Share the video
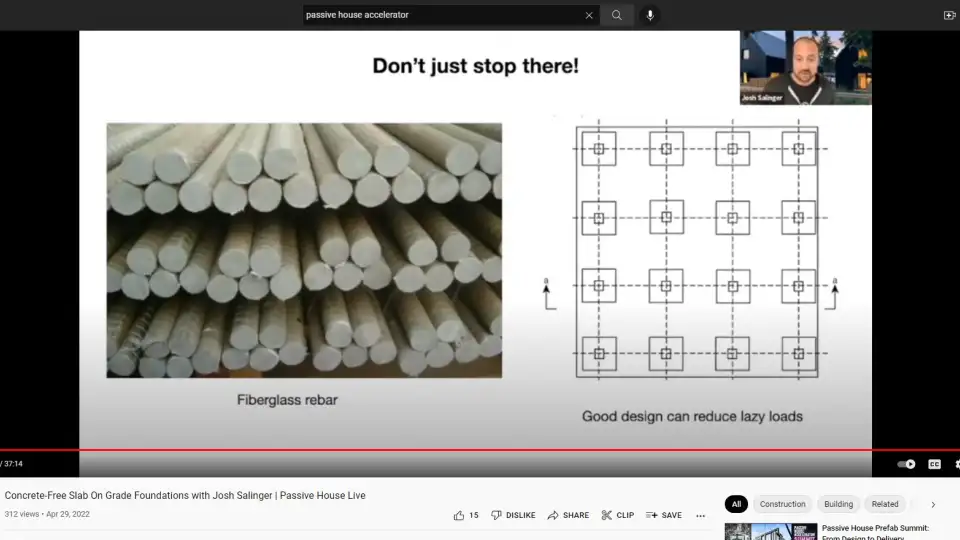Image resolution: width=960 pixels, height=540 pixels. (567, 515)
